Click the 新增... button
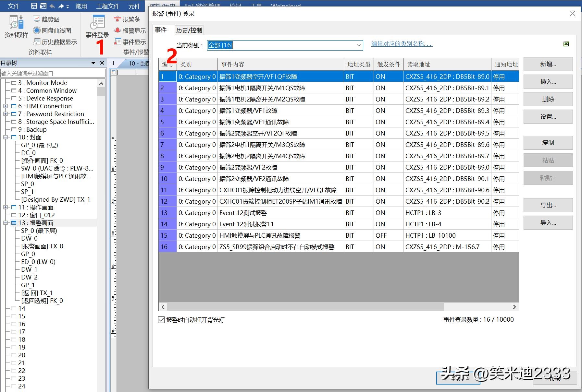 pos(548,64)
